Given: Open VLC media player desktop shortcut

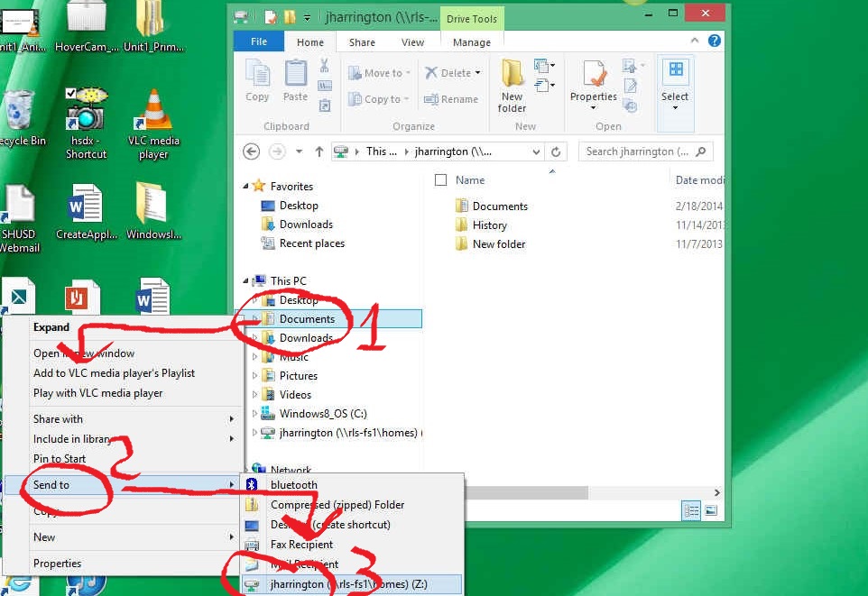Looking at the screenshot, I should (x=152, y=122).
